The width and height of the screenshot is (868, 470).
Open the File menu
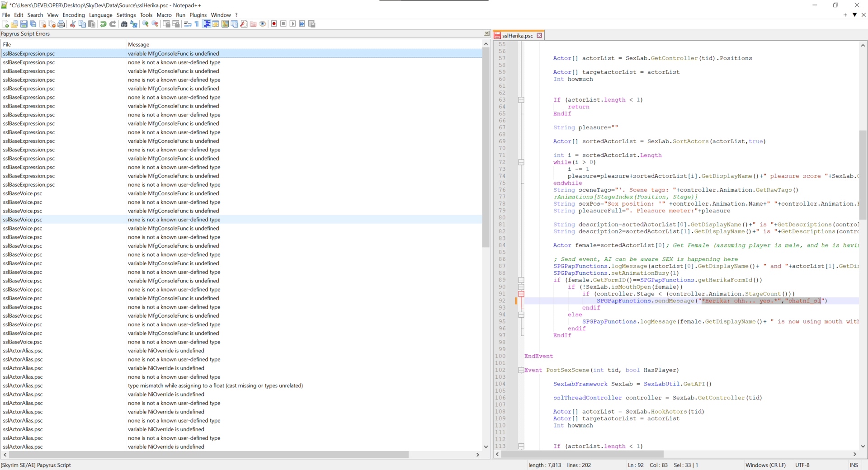(6, 15)
